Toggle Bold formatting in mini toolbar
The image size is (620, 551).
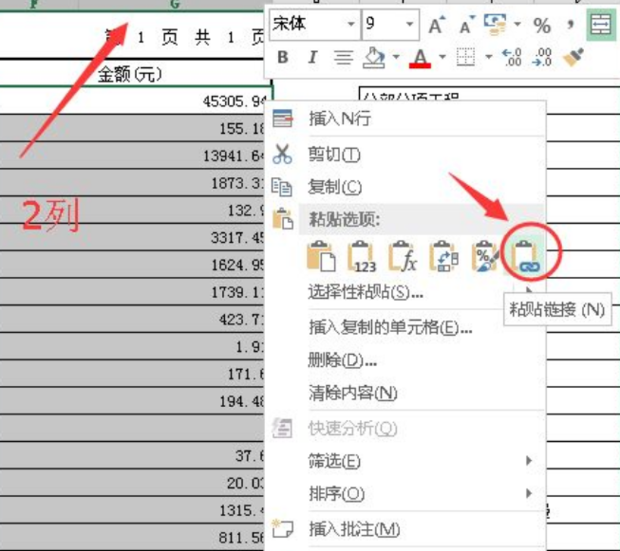(x=282, y=58)
